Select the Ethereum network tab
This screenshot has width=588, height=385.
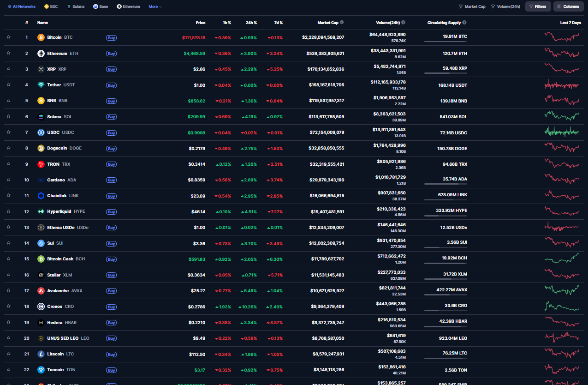tap(128, 6)
